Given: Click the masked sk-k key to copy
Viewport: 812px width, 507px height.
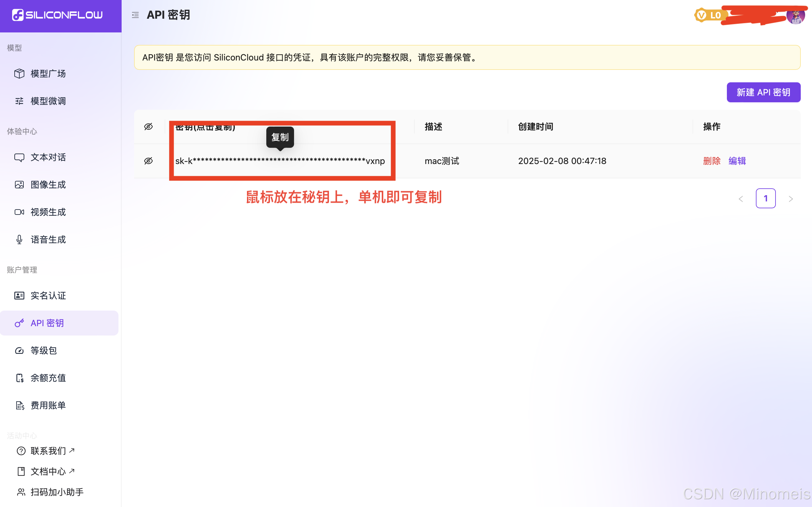Looking at the screenshot, I should (x=280, y=161).
